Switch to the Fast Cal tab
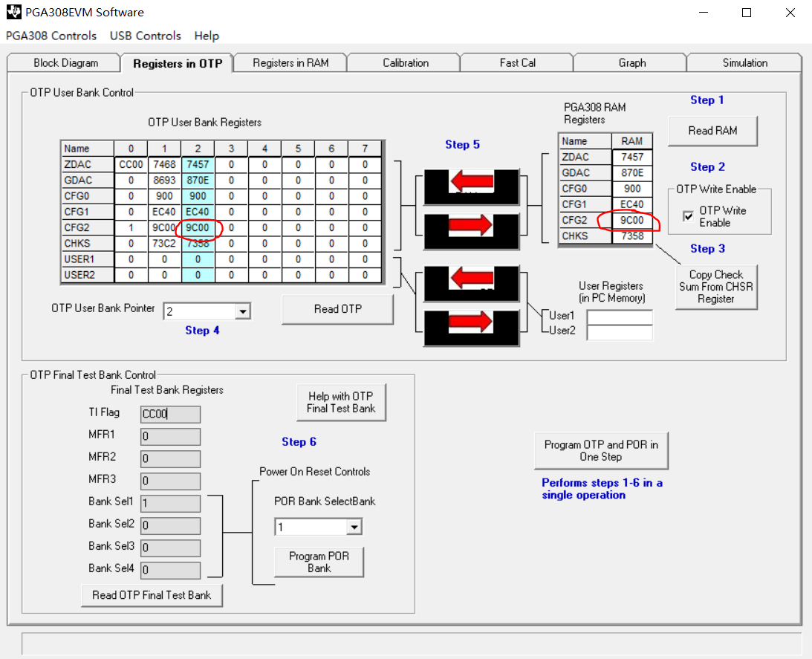 [517, 62]
